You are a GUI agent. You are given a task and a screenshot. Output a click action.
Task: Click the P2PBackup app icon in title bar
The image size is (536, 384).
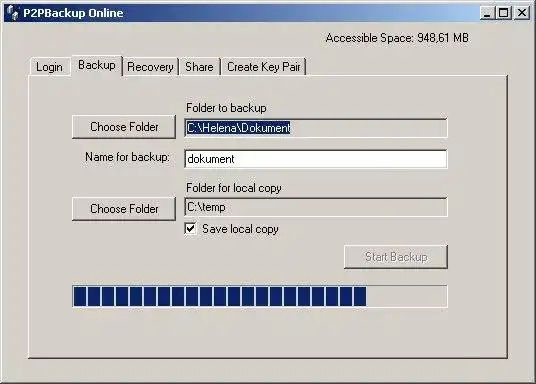[13, 13]
